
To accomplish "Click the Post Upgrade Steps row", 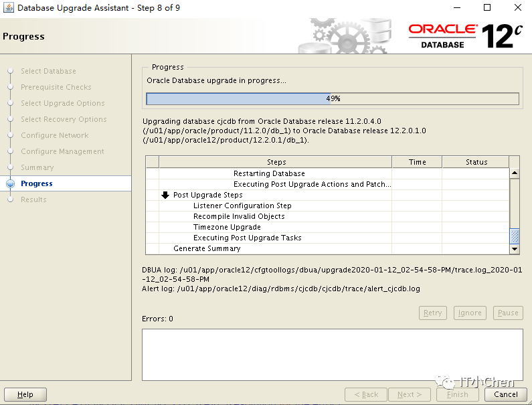I will pyautogui.click(x=328, y=195).
